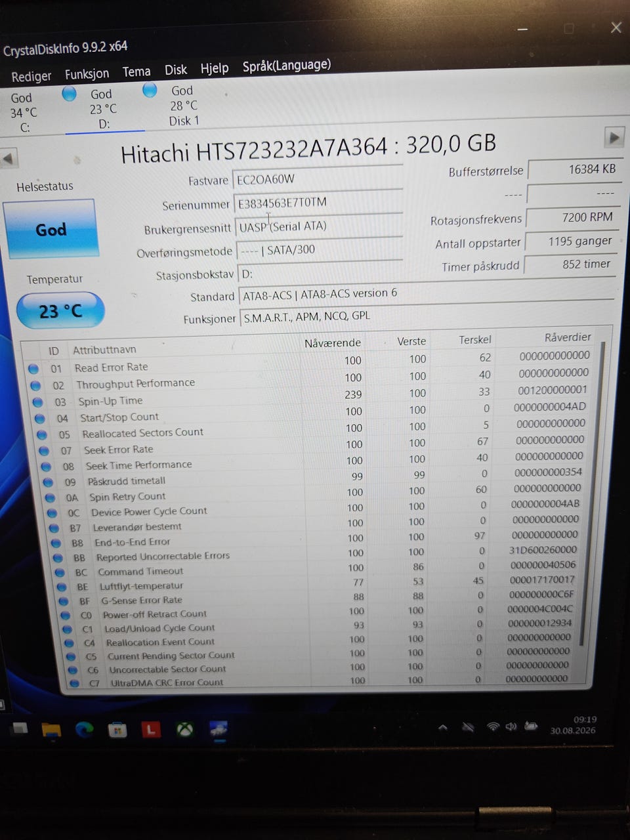Click the Attributtnavn column header
This screenshot has height=840, width=630.
tap(104, 350)
